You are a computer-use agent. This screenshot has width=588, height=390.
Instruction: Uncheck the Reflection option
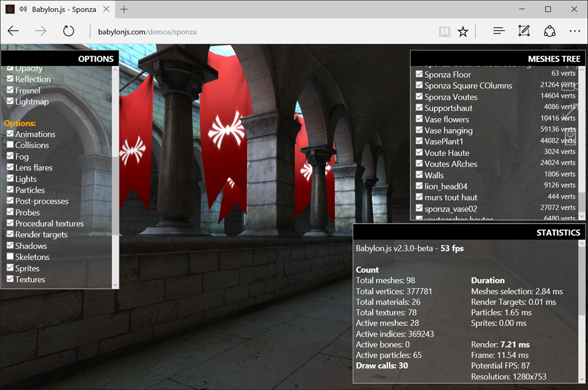point(10,79)
